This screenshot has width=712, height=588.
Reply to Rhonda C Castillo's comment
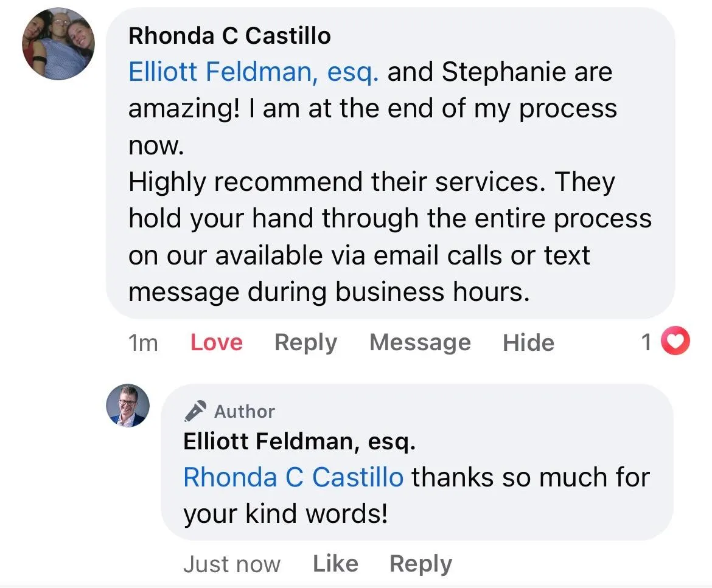[305, 342]
